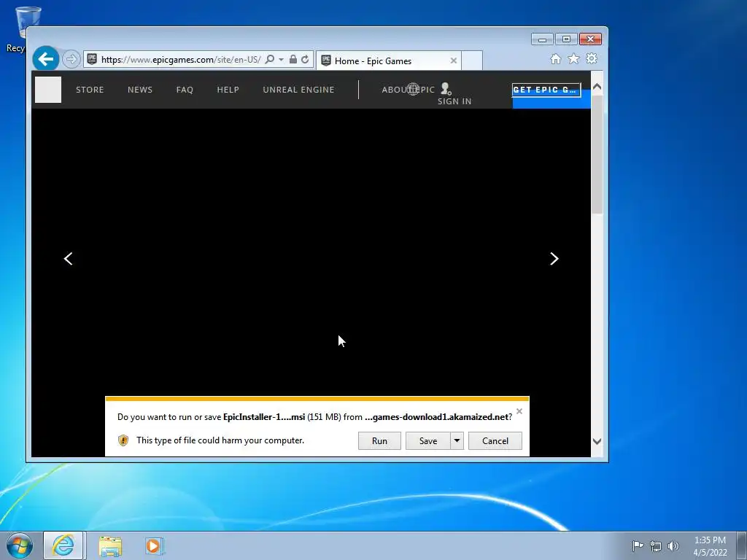This screenshot has height=560, width=747.
Task: Open the Action Center flag icon
Action: coord(638,545)
